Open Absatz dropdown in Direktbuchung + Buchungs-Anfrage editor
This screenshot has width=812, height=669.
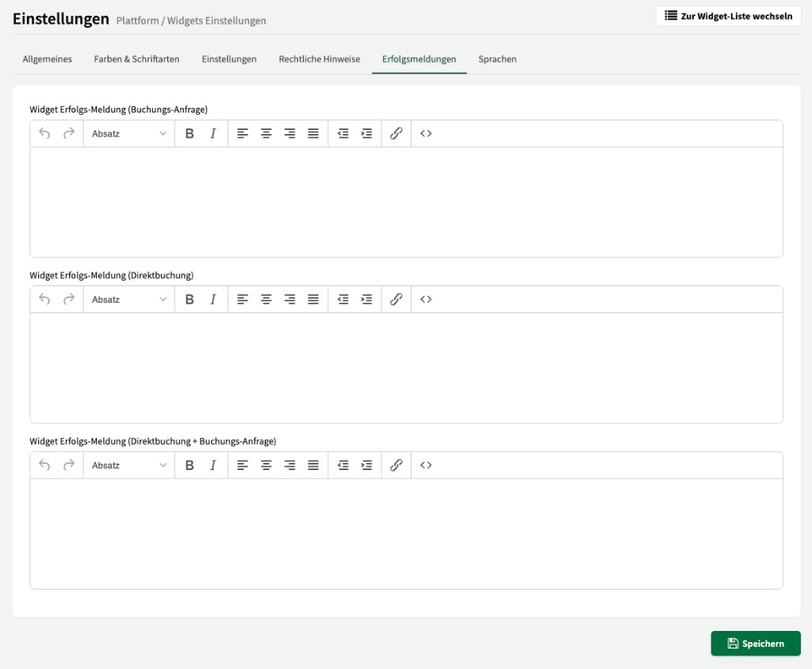point(129,465)
